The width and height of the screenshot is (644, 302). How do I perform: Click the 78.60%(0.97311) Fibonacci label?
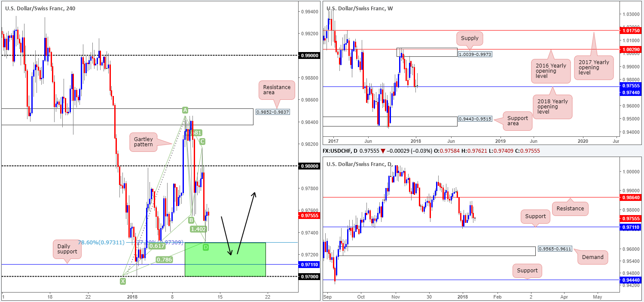click(x=101, y=243)
